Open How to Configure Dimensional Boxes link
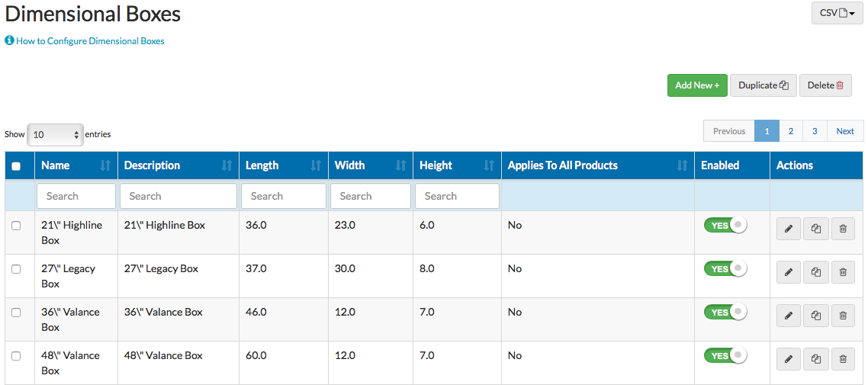Image resolution: width=868 pixels, height=385 pixels. pos(90,41)
